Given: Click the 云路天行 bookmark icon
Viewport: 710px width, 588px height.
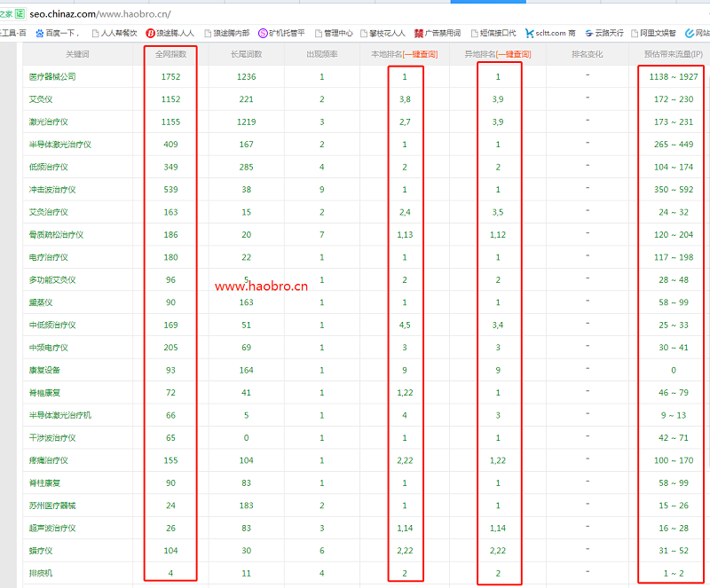Looking at the screenshot, I should click(588, 33).
